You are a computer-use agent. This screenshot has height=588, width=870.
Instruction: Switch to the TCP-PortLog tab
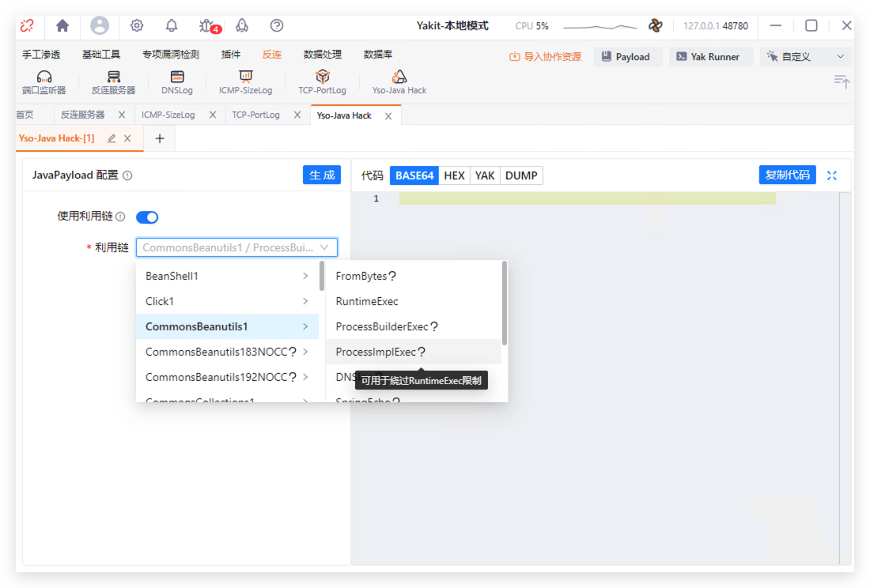(255, 115)
